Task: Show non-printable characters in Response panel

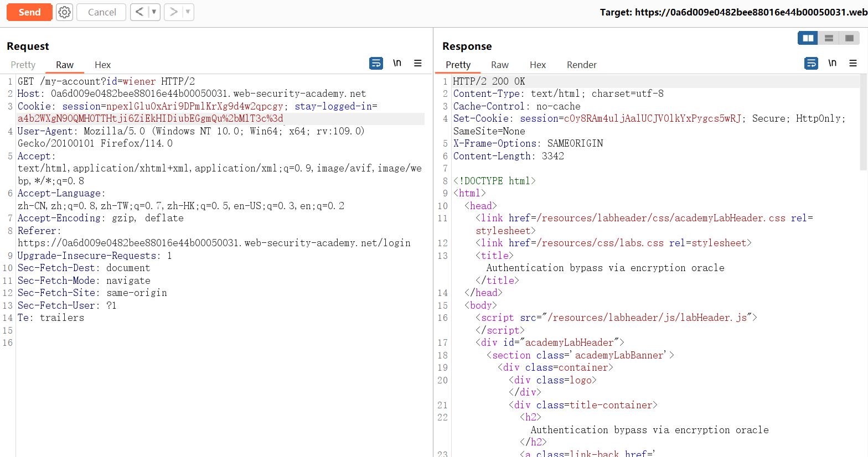Action: tap(832, 64)
